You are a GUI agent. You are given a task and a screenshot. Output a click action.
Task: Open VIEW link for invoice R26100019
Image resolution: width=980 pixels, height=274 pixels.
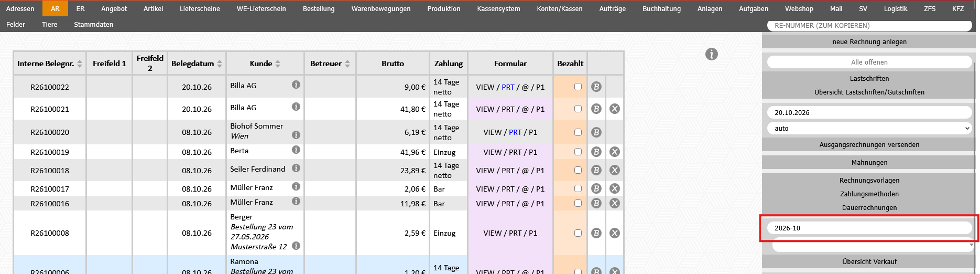(x=492, y=152)
